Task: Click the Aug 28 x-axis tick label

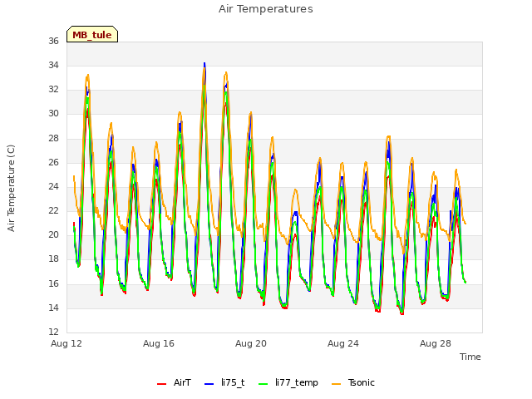Action: (436, 343)
